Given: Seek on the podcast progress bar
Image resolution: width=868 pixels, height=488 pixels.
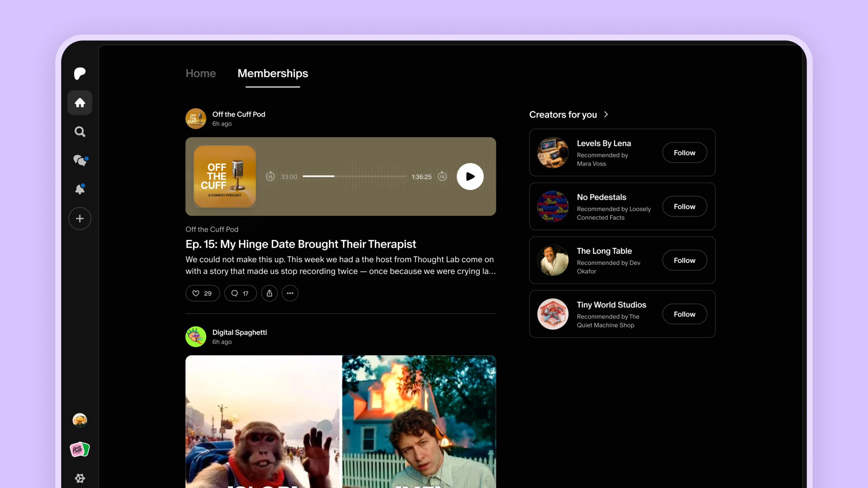Looking at the screenshot, I should tap(354, 176).
